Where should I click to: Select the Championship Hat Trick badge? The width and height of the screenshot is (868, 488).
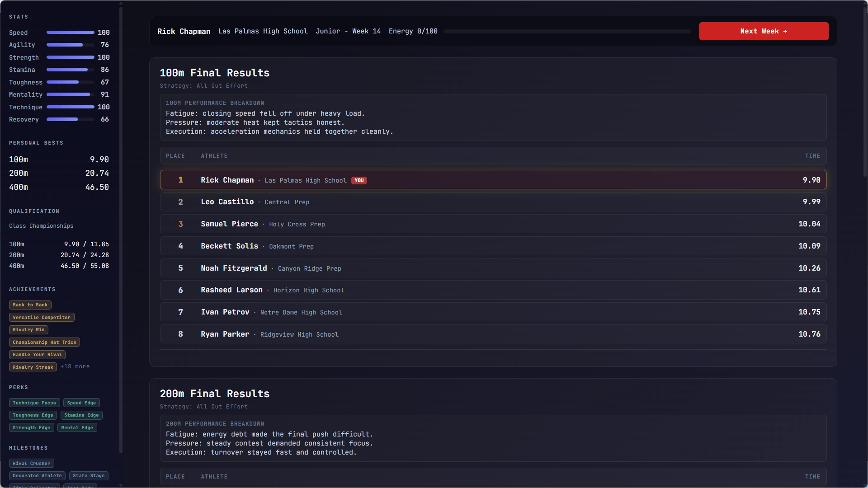click(x=44, y=343)
